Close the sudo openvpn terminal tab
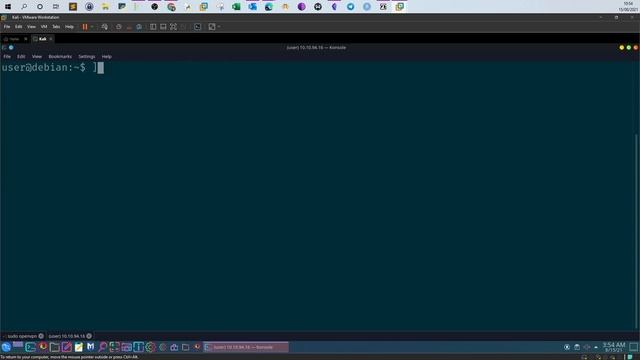 pyautogui.click(x=41, y=336)
